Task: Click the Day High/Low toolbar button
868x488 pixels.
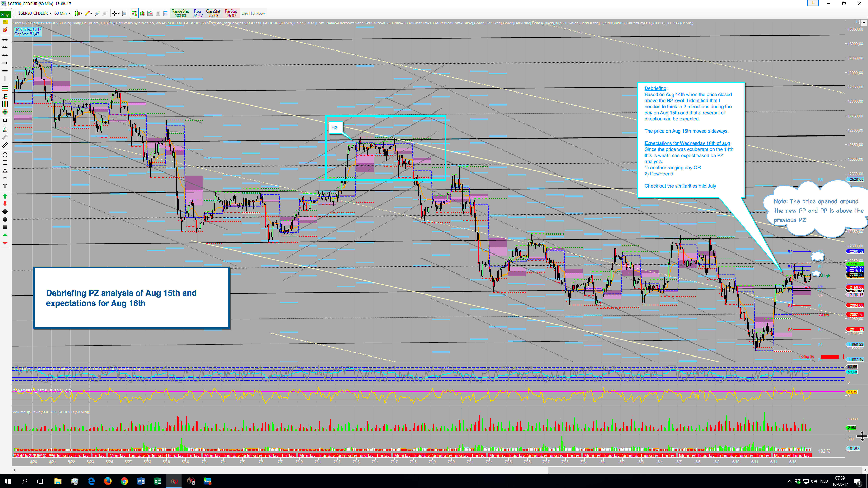Action: point(253,13)
